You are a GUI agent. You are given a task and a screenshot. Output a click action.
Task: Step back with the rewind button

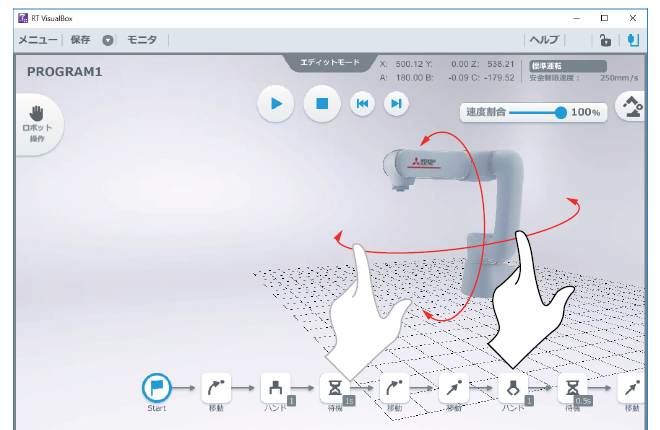pos(362,103)
